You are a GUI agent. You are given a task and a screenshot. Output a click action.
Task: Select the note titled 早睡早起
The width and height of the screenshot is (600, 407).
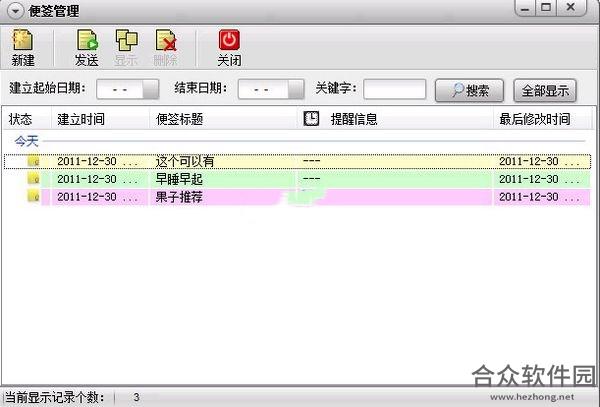[297, 179]
